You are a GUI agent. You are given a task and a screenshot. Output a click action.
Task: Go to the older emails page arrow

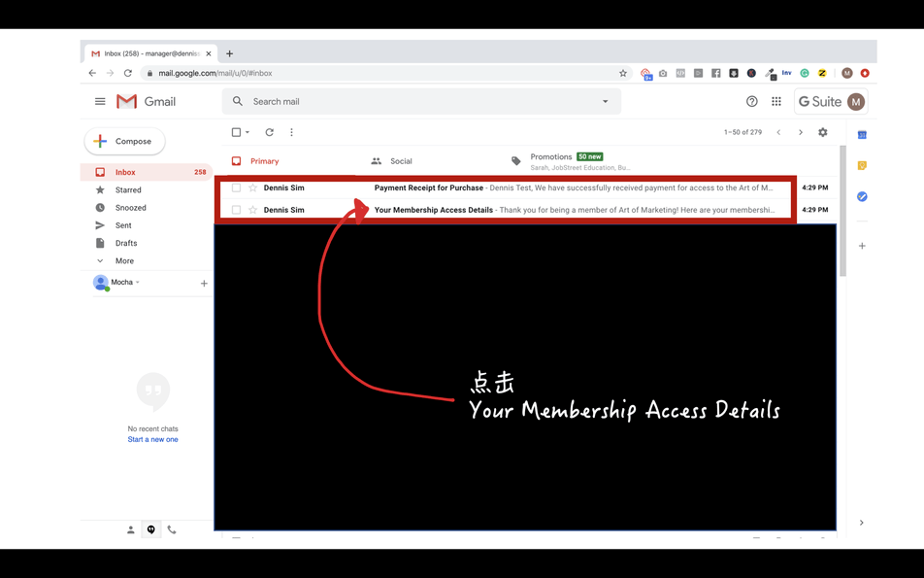tap(800, 132)
